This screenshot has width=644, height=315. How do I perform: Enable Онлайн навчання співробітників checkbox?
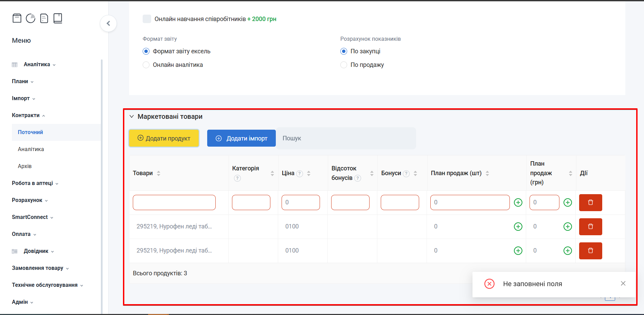coord(147,19)
